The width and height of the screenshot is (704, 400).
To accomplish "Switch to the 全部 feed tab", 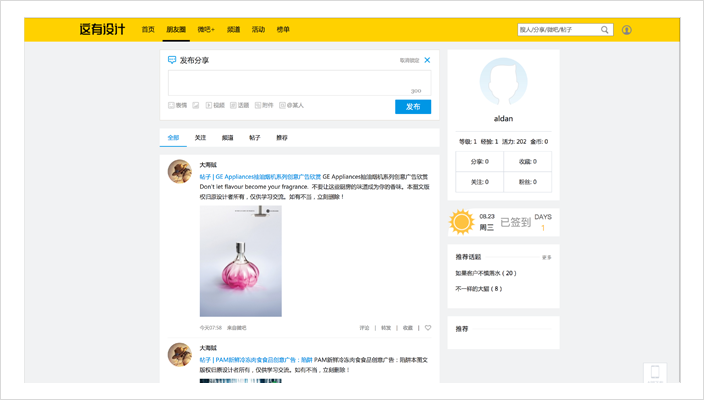I will [173, 138].
